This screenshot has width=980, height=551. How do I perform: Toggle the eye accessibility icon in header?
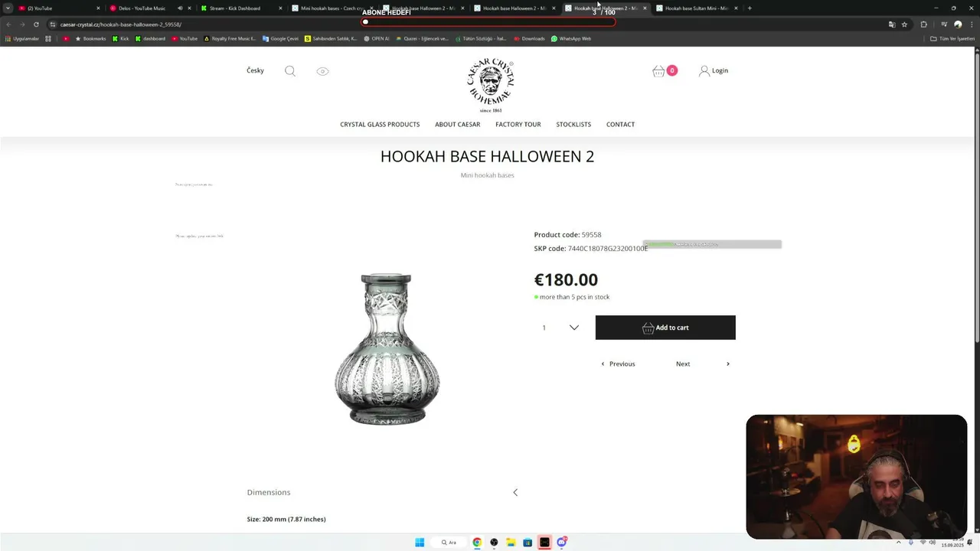pos(322,71)
